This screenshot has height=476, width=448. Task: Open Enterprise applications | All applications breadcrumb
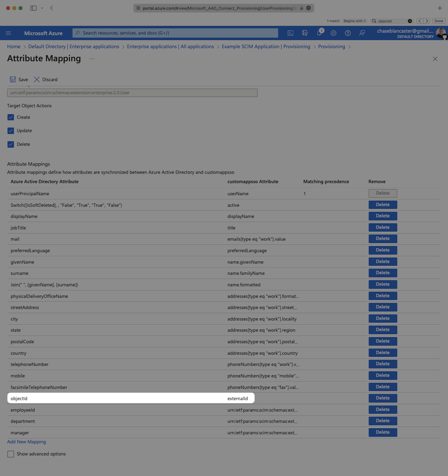170,46
